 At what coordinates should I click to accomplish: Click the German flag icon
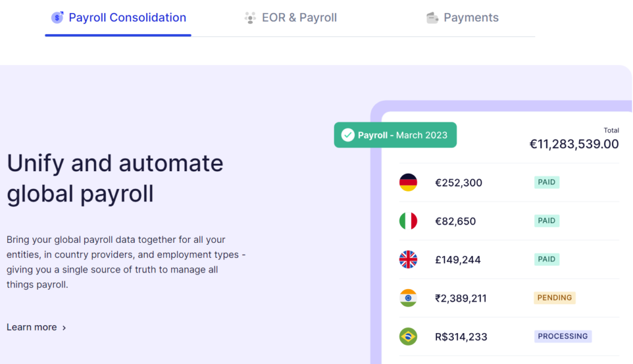coord(408,182)
